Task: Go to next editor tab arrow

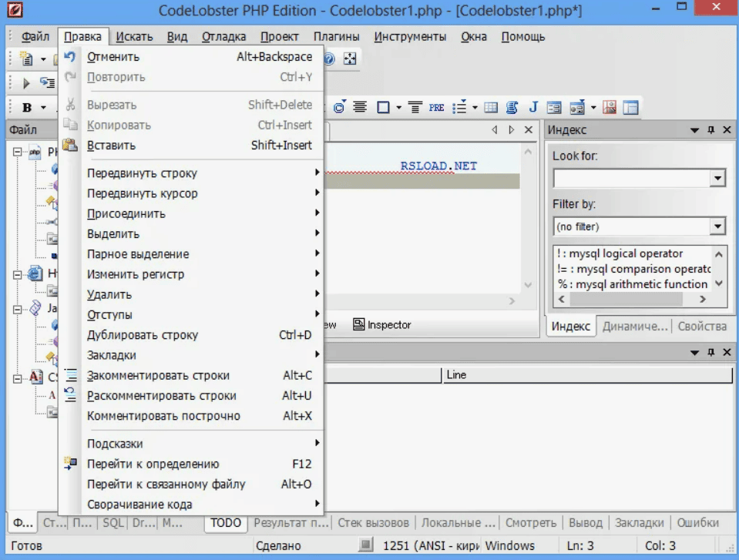Action: coord(512,129)
